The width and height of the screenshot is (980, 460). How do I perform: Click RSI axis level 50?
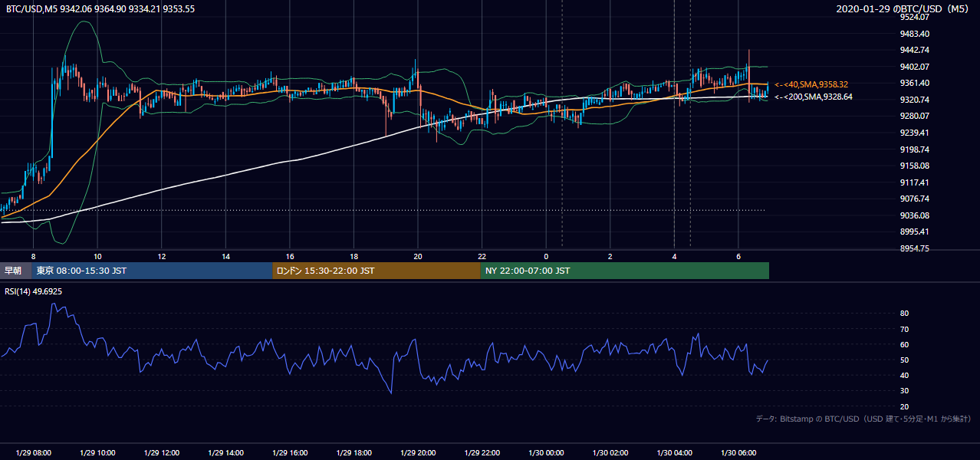904,360
